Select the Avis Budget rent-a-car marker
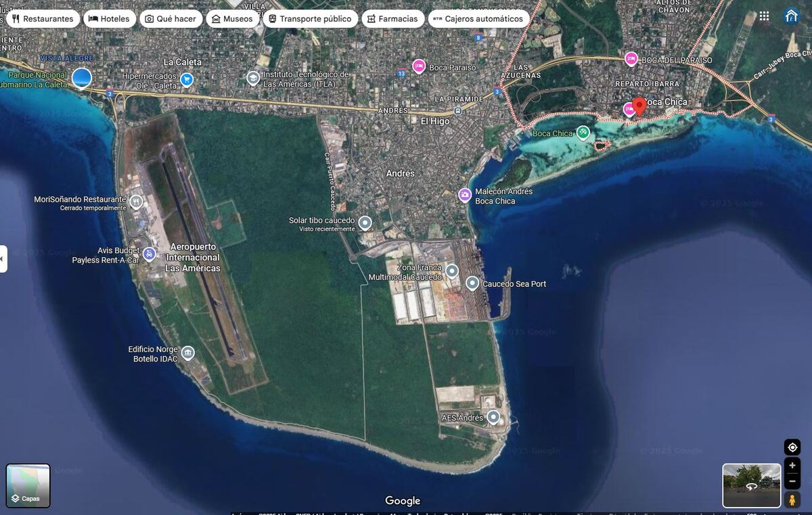The image size is (812, 515). click(150, 254)
